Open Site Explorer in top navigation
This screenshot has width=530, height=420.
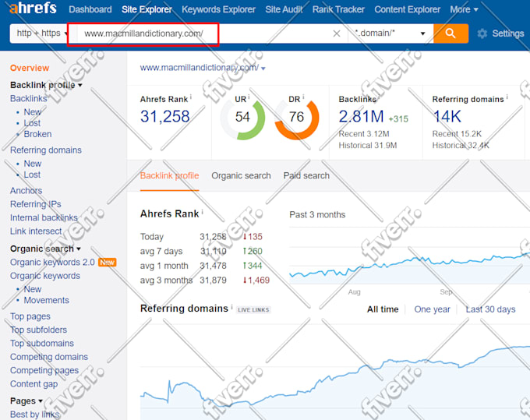[147, 9]
